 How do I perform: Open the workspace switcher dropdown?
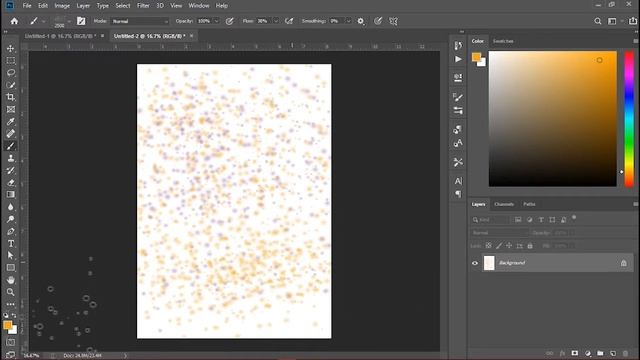coord(614,21)
